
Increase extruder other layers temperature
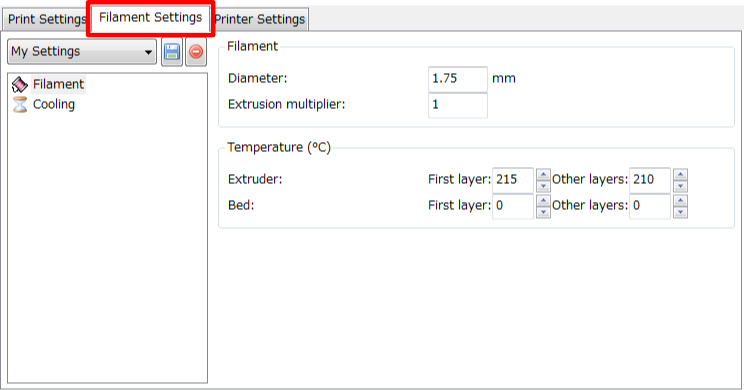coord(680,174)
